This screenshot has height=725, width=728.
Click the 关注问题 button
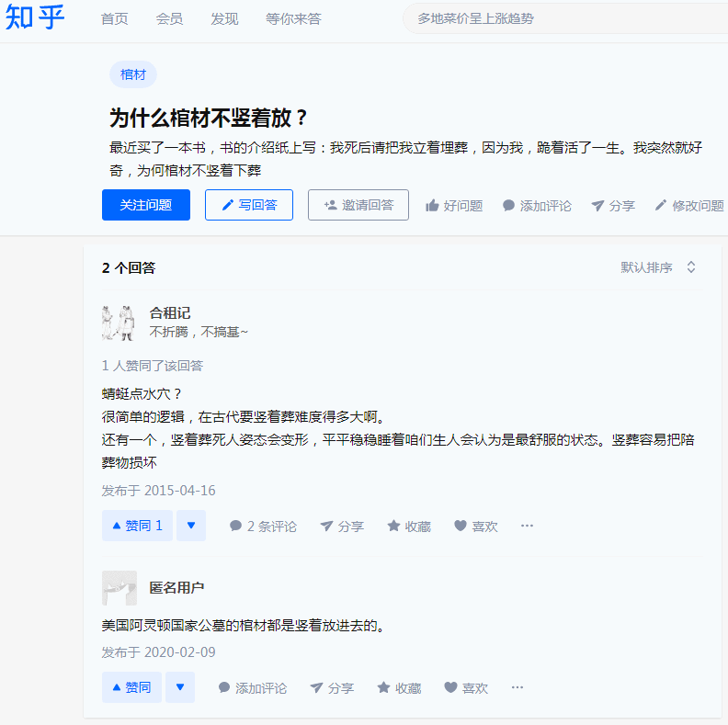[146, 205]
